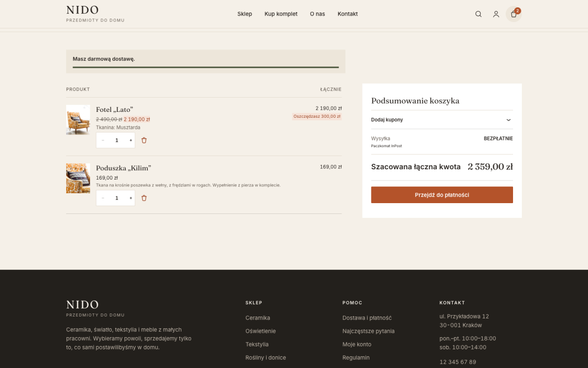Go to the O nas page
The image size is (588, 368).
318,14
